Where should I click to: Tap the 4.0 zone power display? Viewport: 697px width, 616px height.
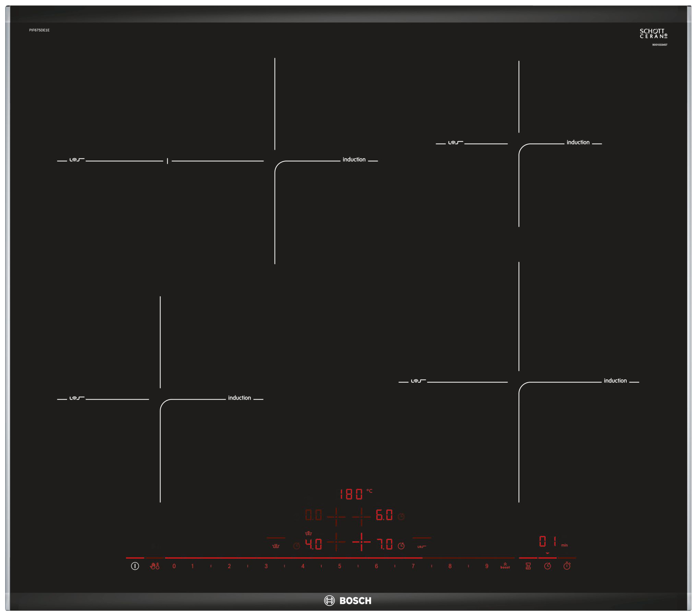[313, 544]
